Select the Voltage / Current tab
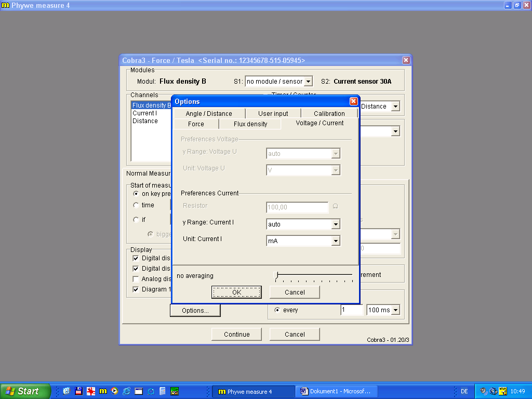This screenshot has width=532, height=399. pyautogui.click(x=320, y=123)
